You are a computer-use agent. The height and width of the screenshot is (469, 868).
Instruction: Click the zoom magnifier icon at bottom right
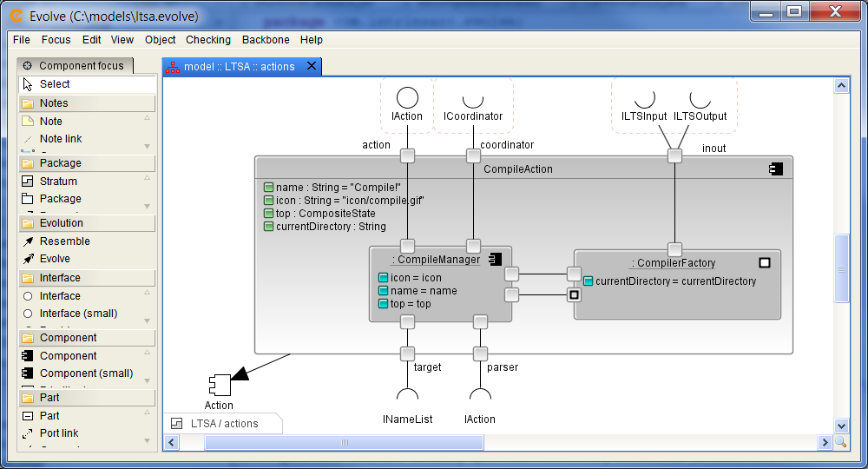tap(840, 443)
